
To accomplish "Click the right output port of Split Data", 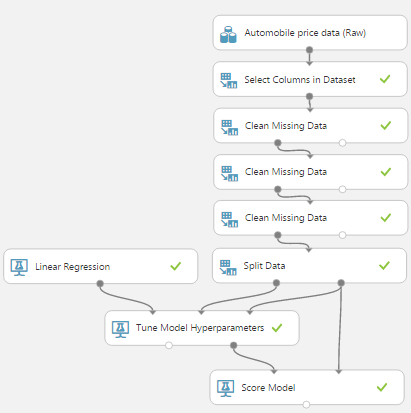I will 341,283.
